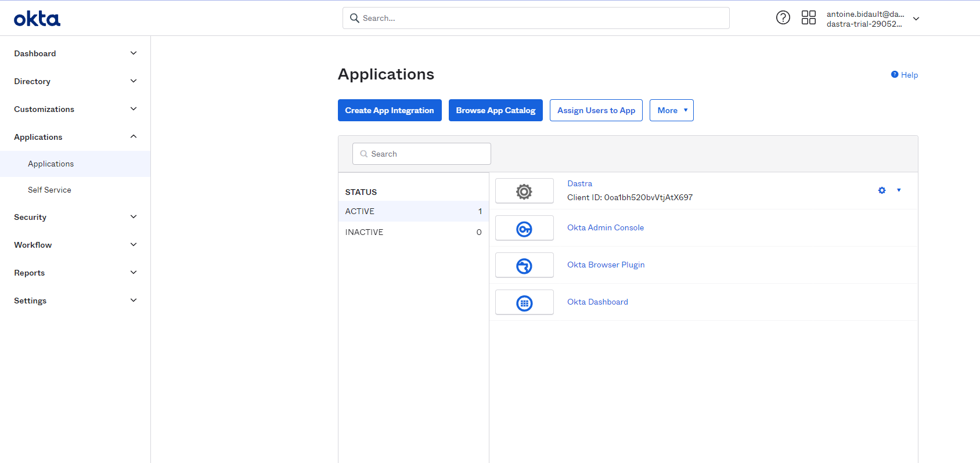980x463 pixels.
Task: Click the Okta Browser Plugin icon
Action: click(524, 266)
